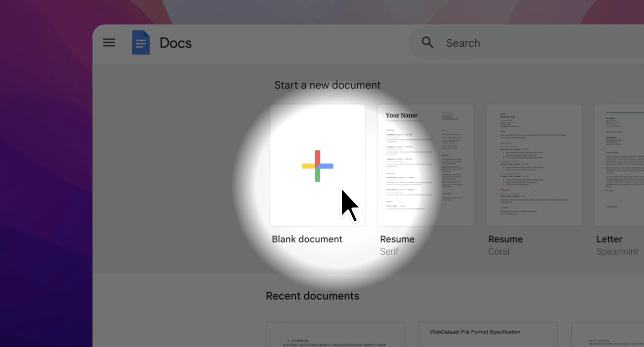This screenshot has height=347, width=644.
Task: Click the 'Docs' text in the header
Action: 175,42
